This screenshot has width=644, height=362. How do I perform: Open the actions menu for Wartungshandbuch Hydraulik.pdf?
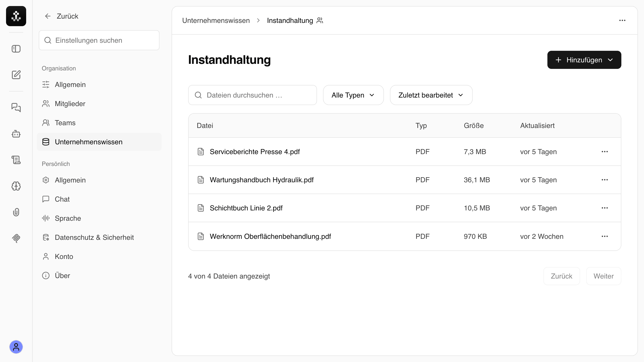point(605,180)
